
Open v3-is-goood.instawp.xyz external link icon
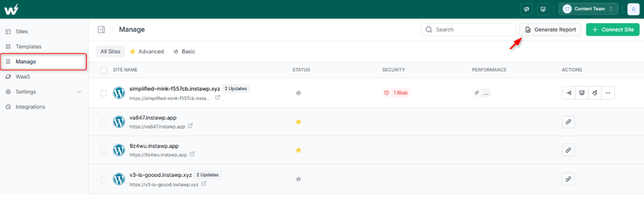click(204, 184)
